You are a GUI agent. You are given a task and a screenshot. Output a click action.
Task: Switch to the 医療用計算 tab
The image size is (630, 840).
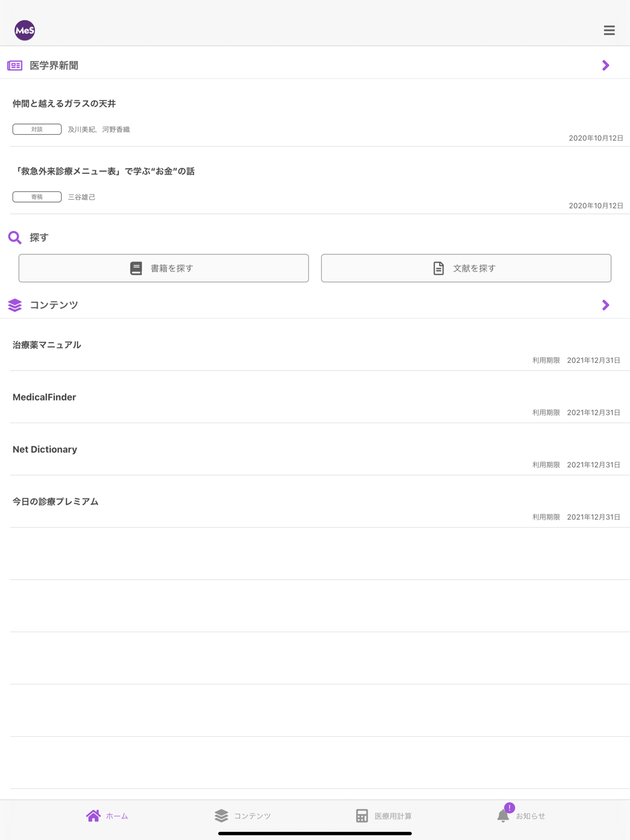click(384, 815)
